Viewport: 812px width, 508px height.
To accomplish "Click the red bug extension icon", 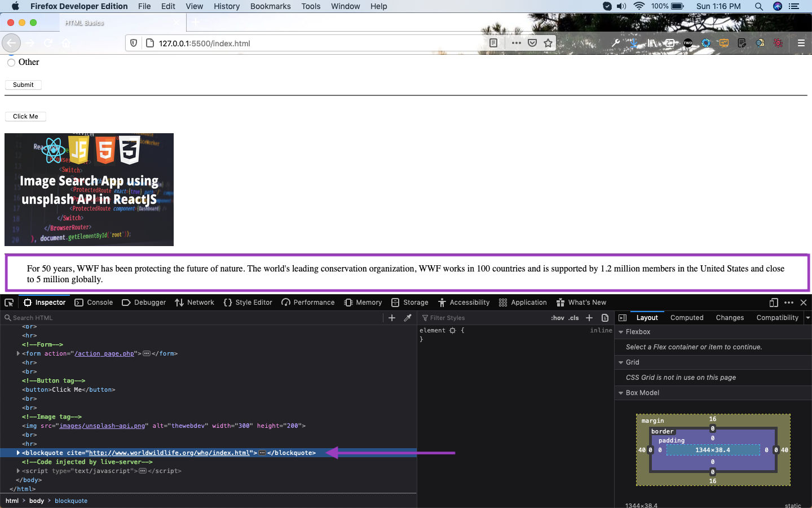I will pos(778,43).
